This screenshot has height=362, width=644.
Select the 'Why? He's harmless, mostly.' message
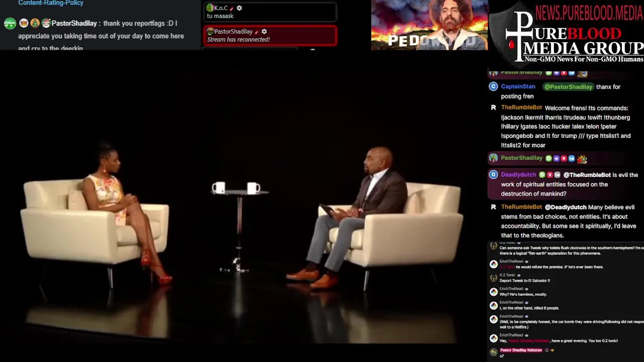point(523,294)
